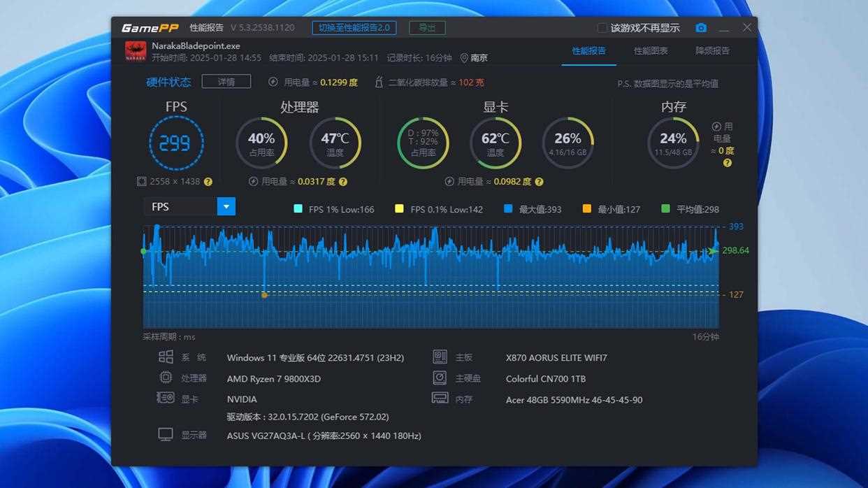Viewport: 868px width, 488px height.
Task: Click the NarakaBladepoint game icon
Action: tap(136, 51)
